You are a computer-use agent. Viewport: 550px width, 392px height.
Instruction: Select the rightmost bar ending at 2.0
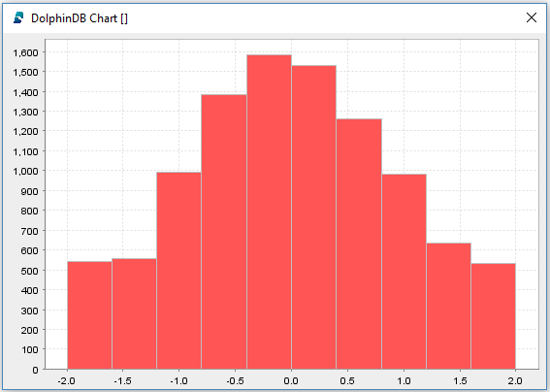click(493, 316)
